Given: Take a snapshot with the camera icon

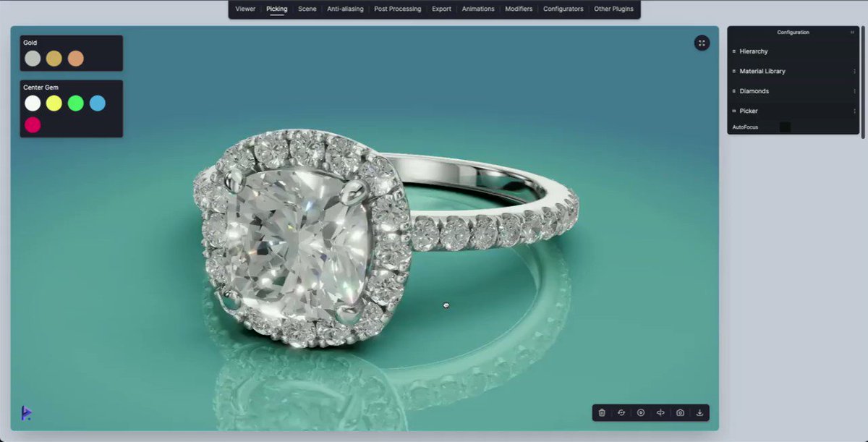Looking at the screenshot, I should 680,413.
